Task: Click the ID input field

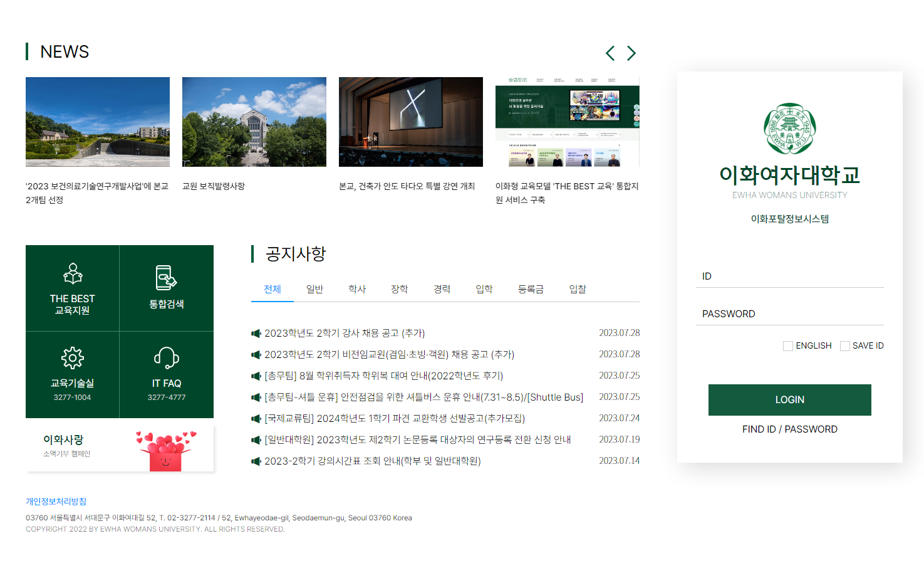Action: (789, 276)
